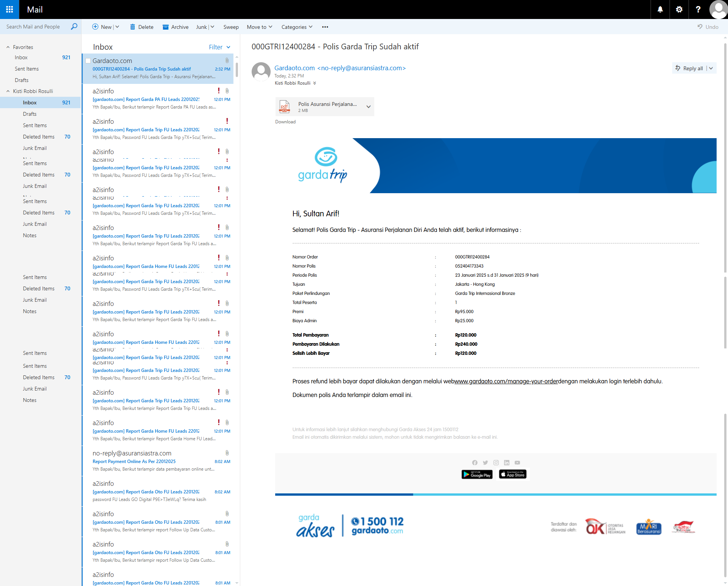Viewport: 728px width, 586px height.
Task: Open the more actions ellipsis
Action: click(x=325, y=27)
